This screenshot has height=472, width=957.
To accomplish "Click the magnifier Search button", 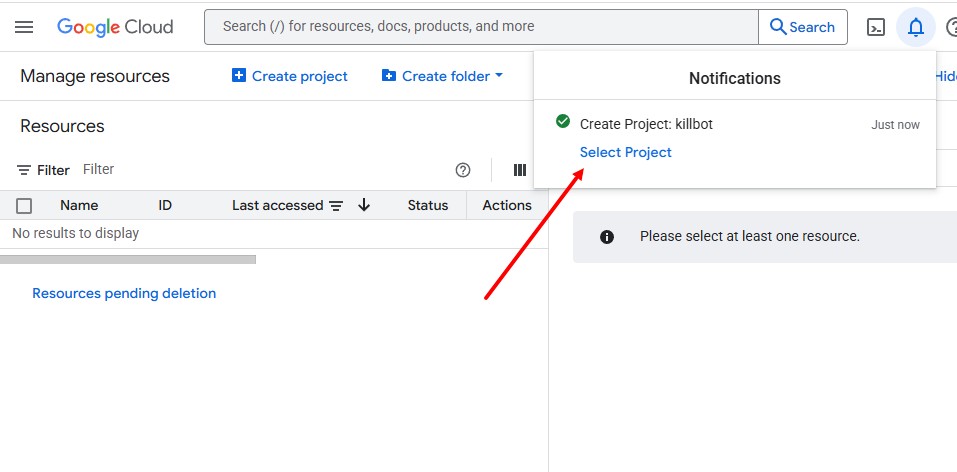I will click(803, 27).
